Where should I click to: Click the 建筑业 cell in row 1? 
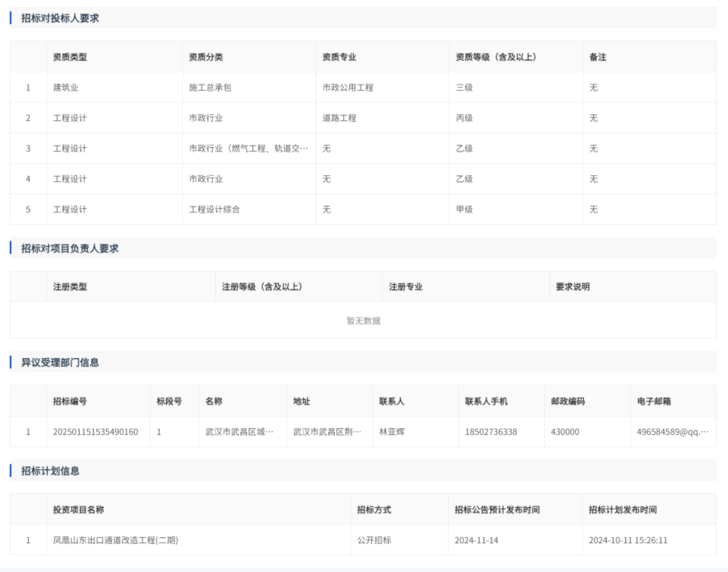[66, 88]
